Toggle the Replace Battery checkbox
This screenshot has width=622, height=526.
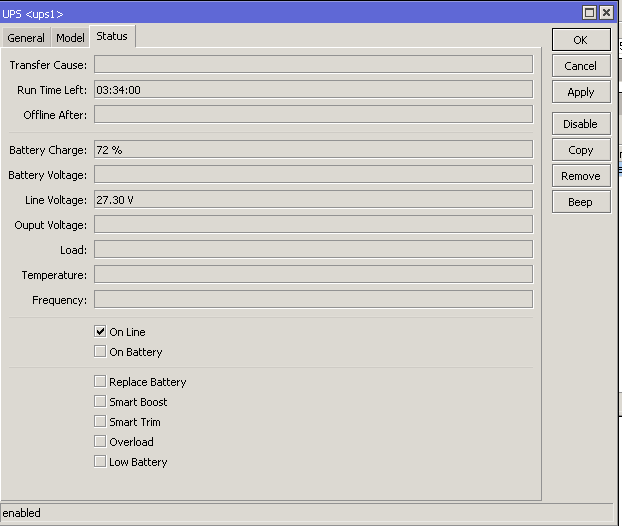point(100,381)
